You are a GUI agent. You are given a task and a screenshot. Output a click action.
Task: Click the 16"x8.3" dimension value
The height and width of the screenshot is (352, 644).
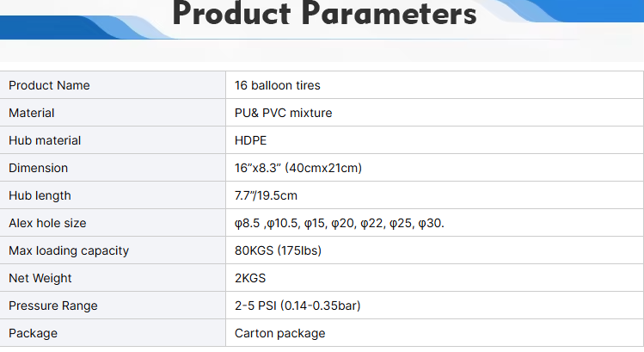tap(298, 168)
